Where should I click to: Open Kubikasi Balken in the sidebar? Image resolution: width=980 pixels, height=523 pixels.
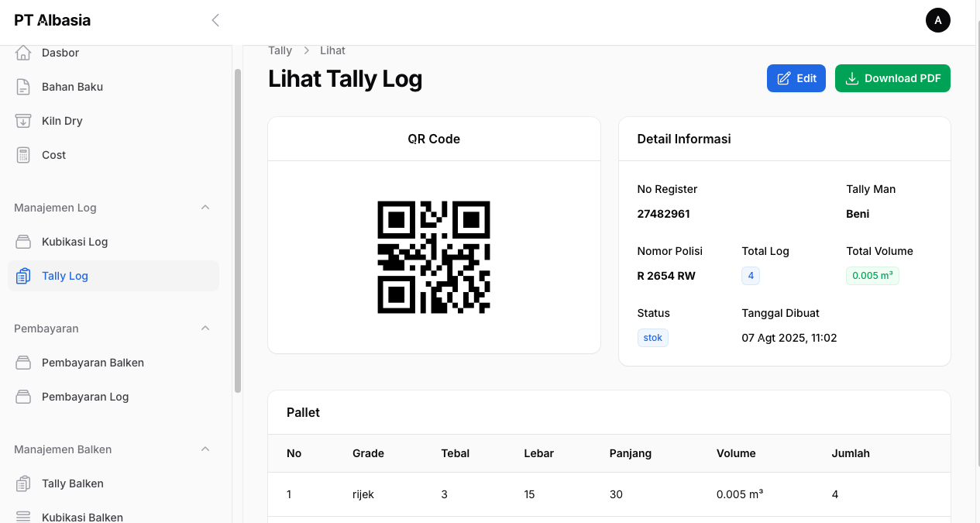click(x=82, y=517)
